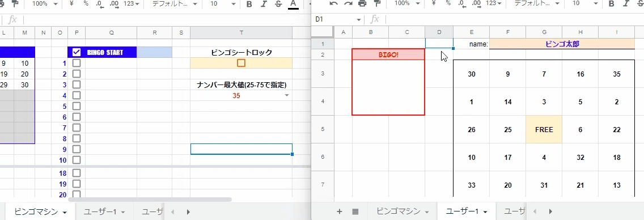
Task: Toggle italic in right window toolbar
Action: [626, 4]
